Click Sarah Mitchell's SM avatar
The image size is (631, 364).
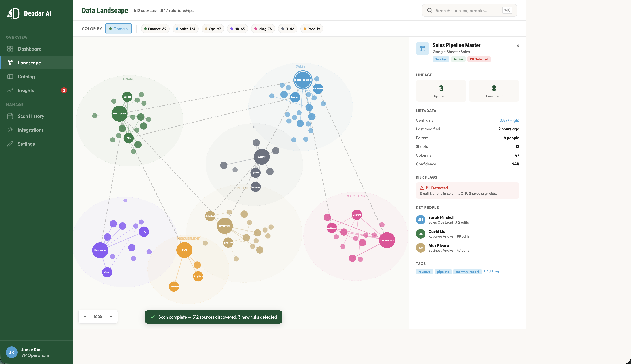pos(420,220)
